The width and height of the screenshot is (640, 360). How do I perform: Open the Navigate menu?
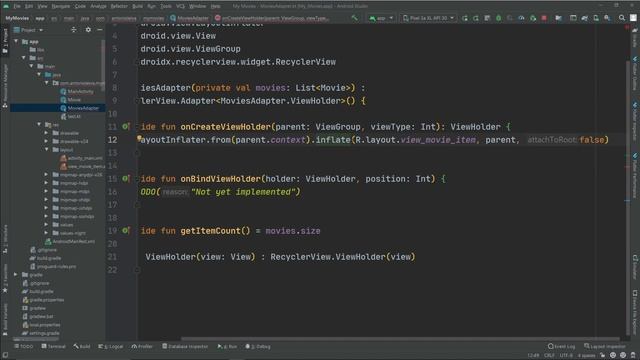60,6
